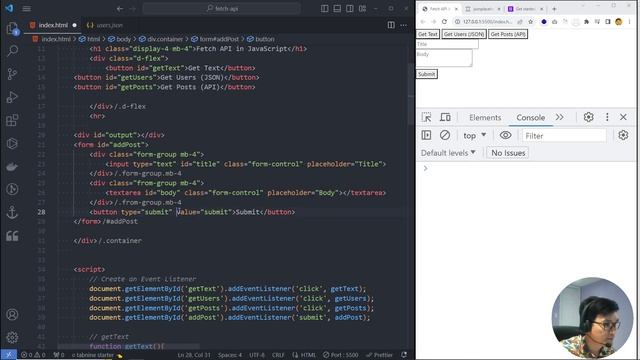
Task: Open the Chrome profile avatar
Action: (x=619, y=22)
